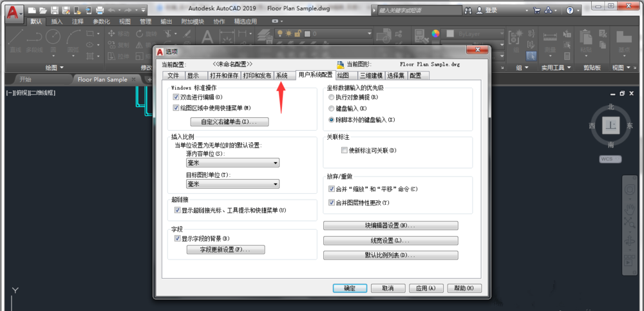Click the 默认比例列表(D)... button

[391, 256]
